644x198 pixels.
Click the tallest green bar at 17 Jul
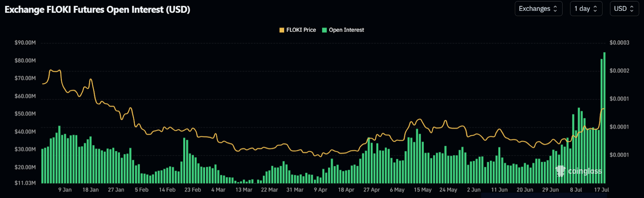[605, 118]
